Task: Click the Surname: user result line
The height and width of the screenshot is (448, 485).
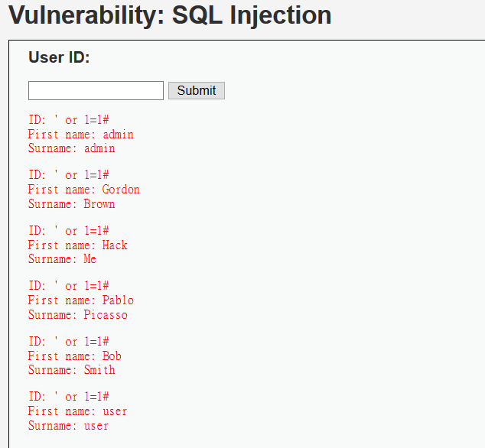Action: point(68,426)
